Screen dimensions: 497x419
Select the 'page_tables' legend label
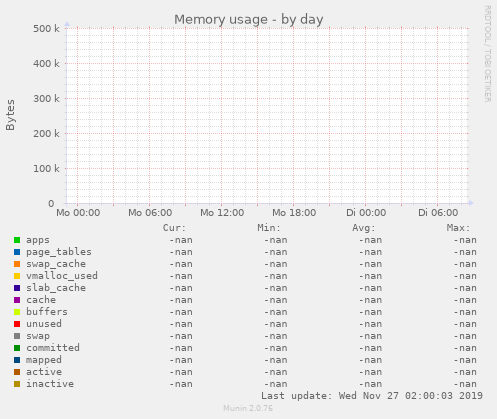click(59, 252)
